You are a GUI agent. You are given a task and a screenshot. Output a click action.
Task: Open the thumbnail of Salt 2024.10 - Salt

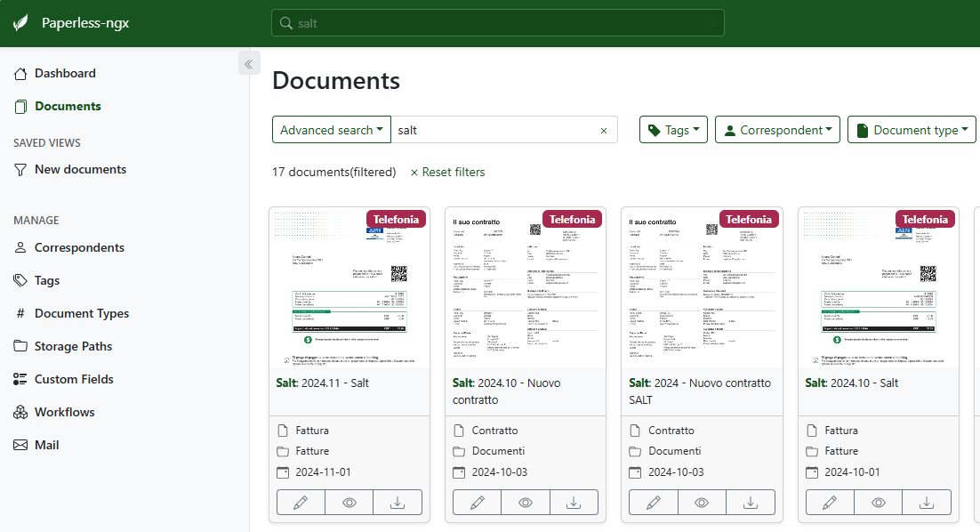(878, 287)
